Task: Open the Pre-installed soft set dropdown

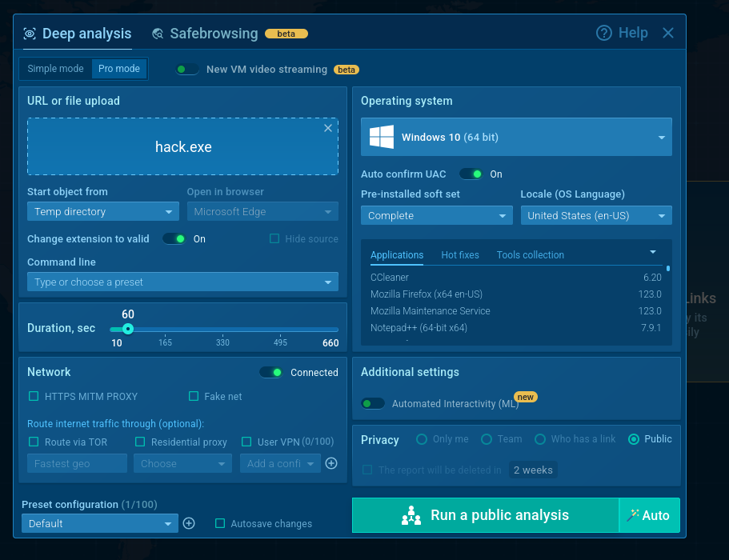Action: click(x=437, y=216)
